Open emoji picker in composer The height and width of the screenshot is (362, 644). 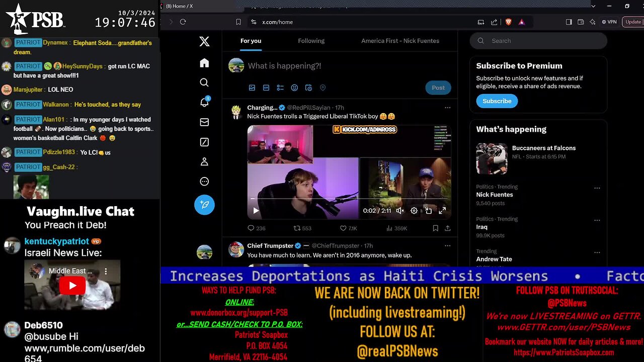click(x=294, y=87)
